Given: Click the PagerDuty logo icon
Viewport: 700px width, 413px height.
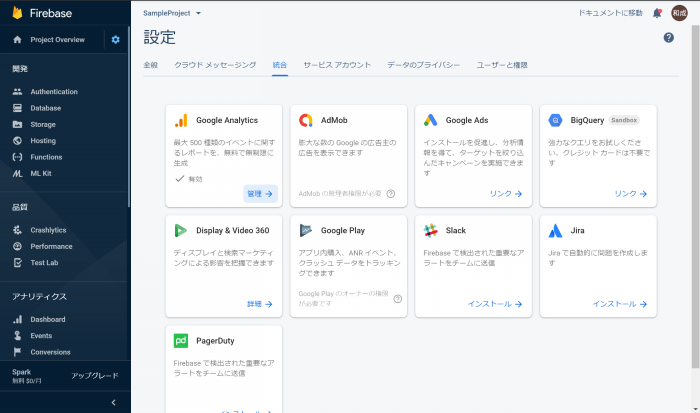Looking at the screenshot, I should point(181,341).
